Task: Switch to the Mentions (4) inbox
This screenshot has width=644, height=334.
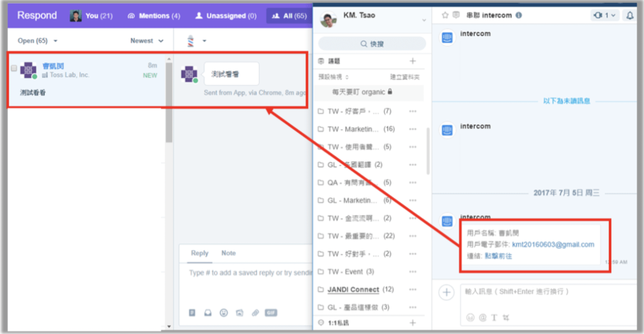Action: pyautogui.click(x=154, y=16)
